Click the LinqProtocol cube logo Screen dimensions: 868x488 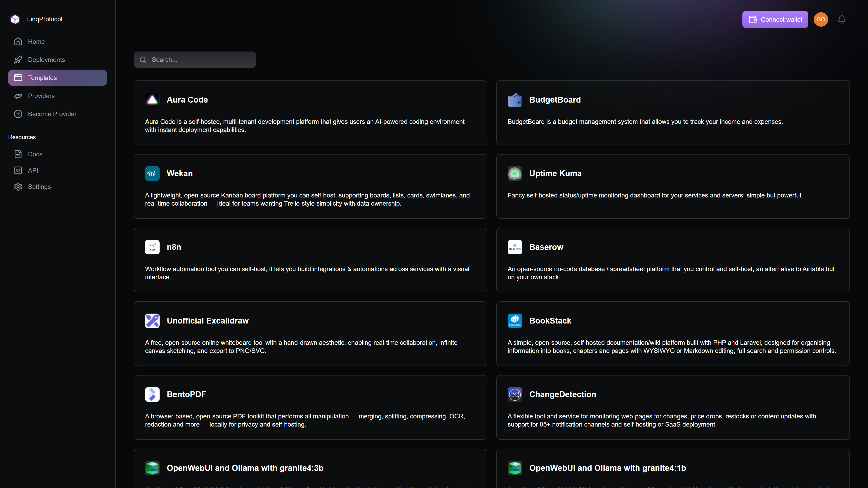pos(15,19)
